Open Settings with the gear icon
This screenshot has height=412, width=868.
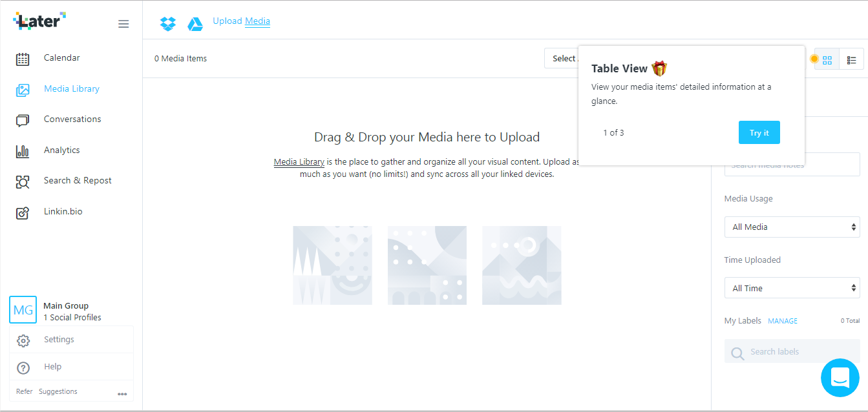tap(23, 340)
